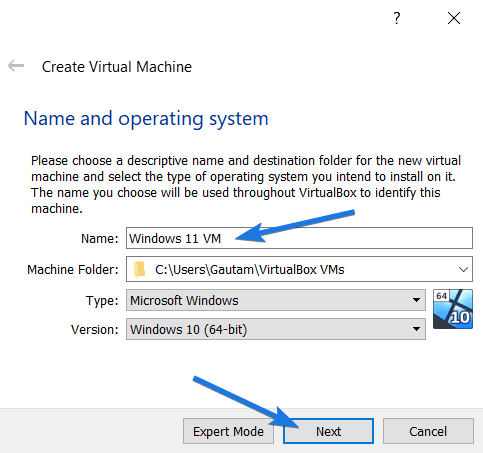Go back using the back arrow
This screenshot has width=483, height=453.
coord(16,65)
